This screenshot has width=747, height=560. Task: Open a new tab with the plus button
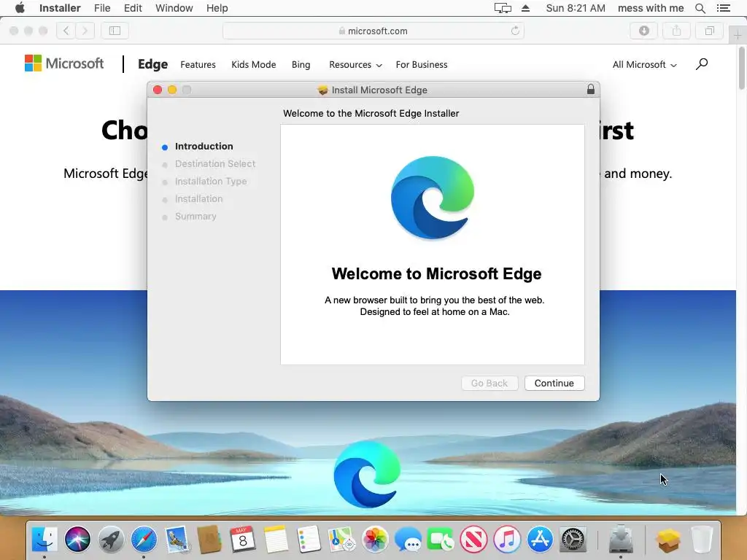click(738, 35)
